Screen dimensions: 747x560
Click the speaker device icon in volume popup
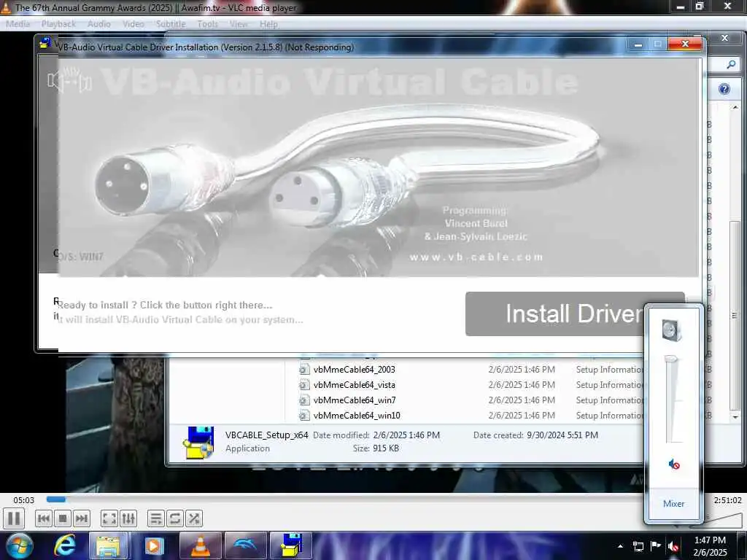coord(671,330)
